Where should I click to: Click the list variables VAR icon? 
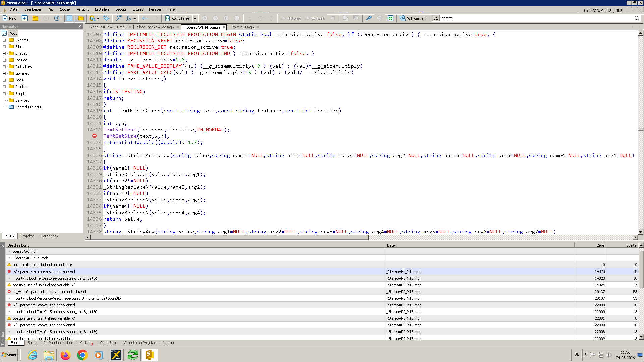[x=119, y=18]
